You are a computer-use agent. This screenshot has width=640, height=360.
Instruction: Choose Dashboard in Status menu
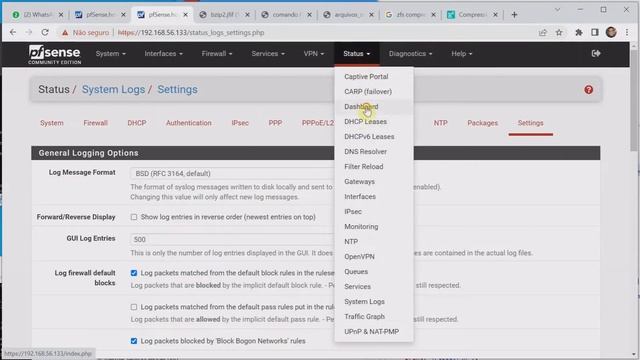click(361, 107)
